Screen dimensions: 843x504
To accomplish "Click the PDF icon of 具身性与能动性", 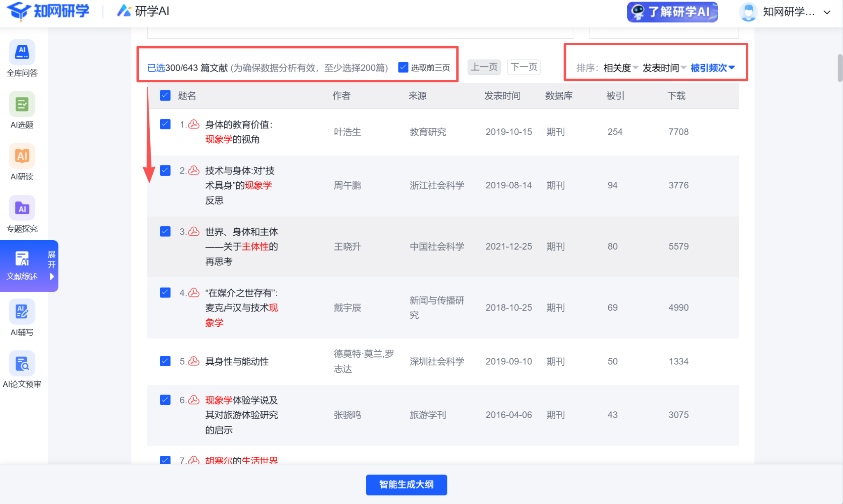I will (x=194, y=361).
